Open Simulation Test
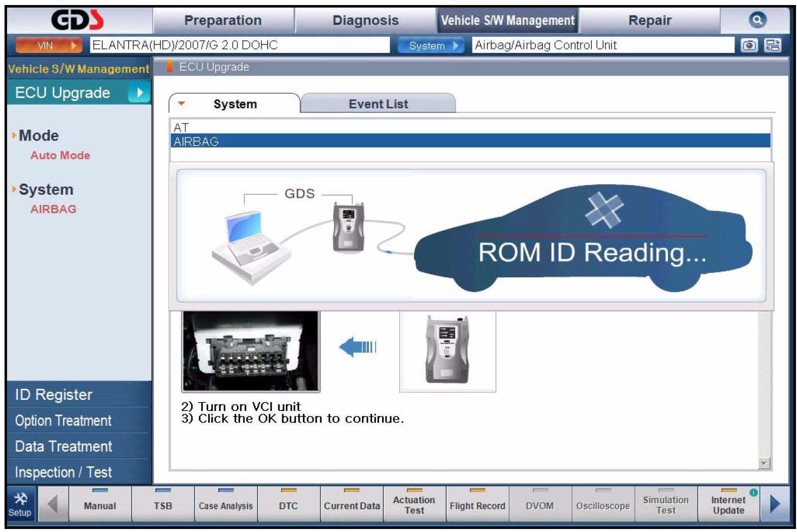Screen dimensions: 797x532 (x=666, y=504)
